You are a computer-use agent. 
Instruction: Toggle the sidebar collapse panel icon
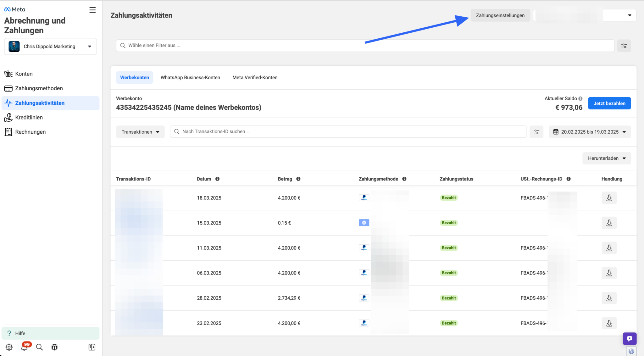[x=92, y=347]
